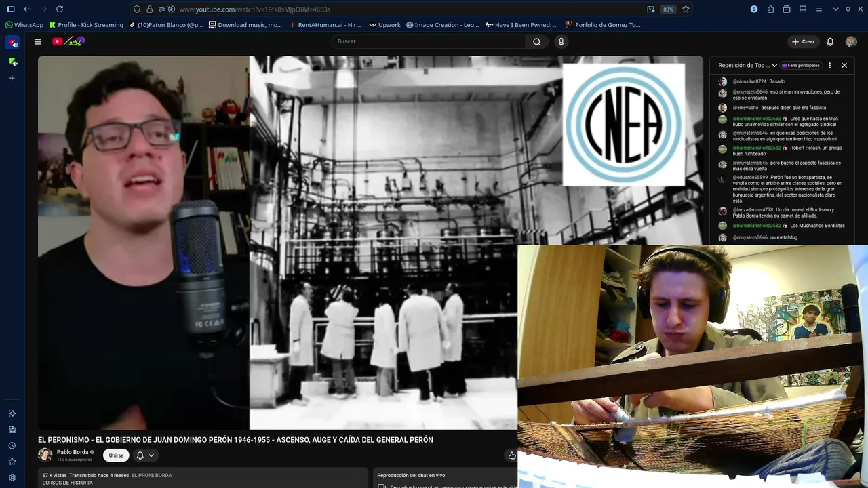Open YouTube notifications bell in header
The width and height of the screenshot is (868, 488).
830,41
